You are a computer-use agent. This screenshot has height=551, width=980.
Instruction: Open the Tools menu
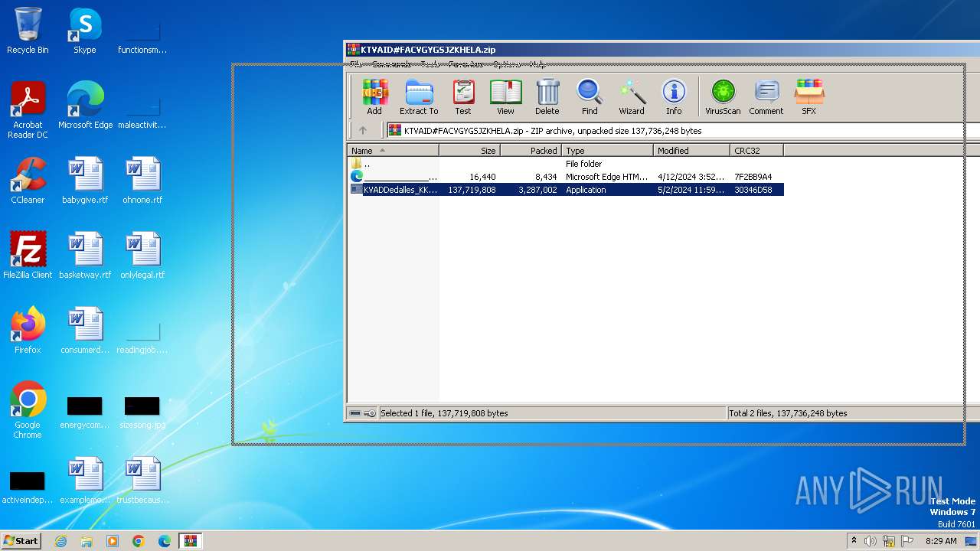tap(430, 64)
